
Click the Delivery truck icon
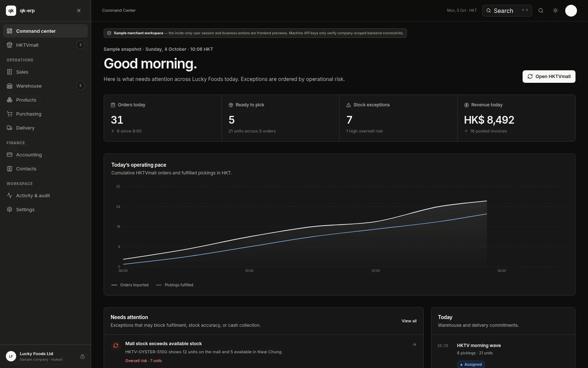coord(10,128)
